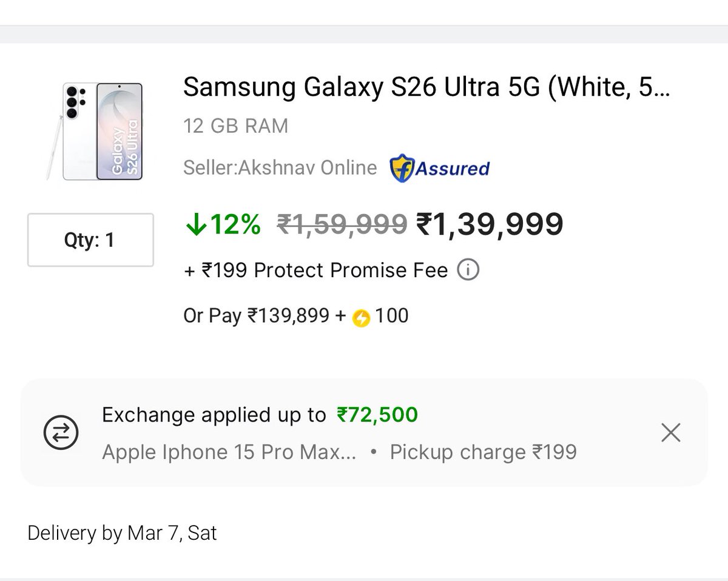Click the exchange swap arrows icon
The width and height of the screenshot is (728, 581).
(61, 432)
